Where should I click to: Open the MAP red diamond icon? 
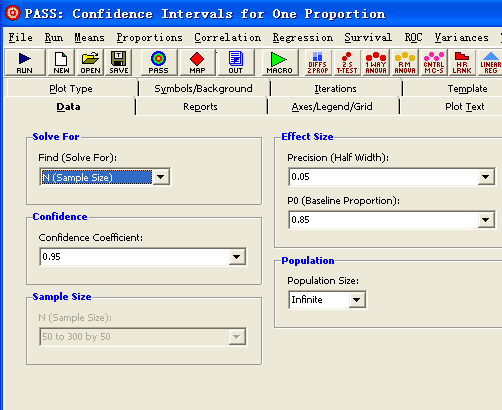197,62
